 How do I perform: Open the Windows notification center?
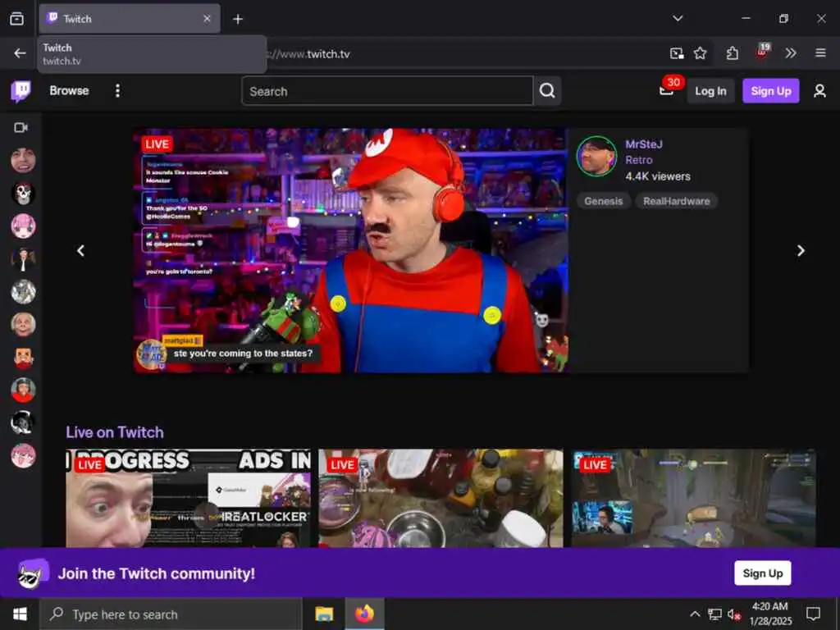[813, 614]
